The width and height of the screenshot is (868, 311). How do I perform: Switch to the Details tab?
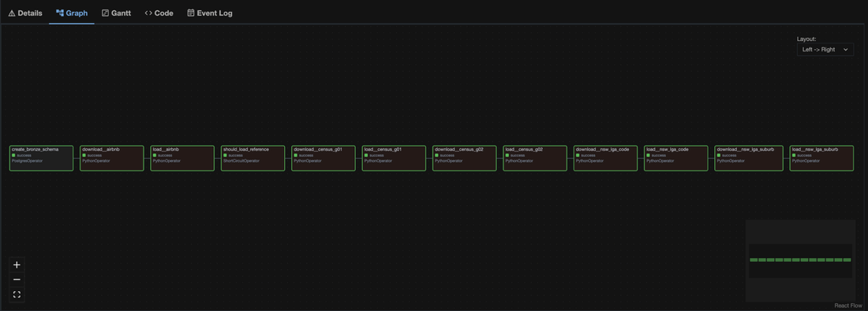pos(25,13)
